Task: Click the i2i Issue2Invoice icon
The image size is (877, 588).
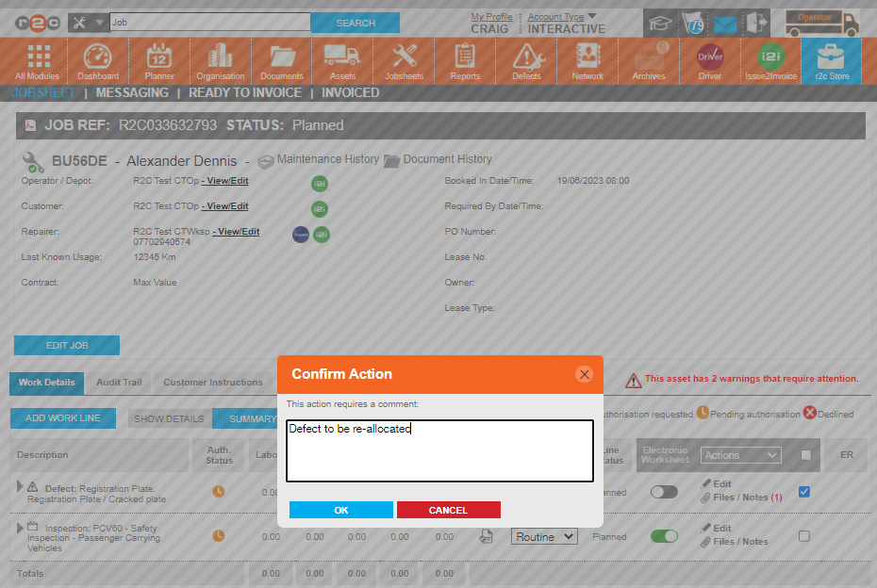Action: (769, 60)
